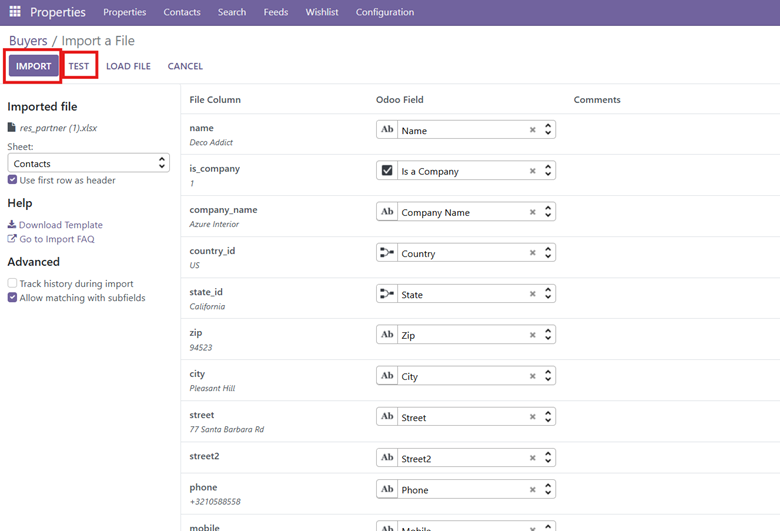
Task: Open the apps grid menu icon
Action: pos(15,12)
